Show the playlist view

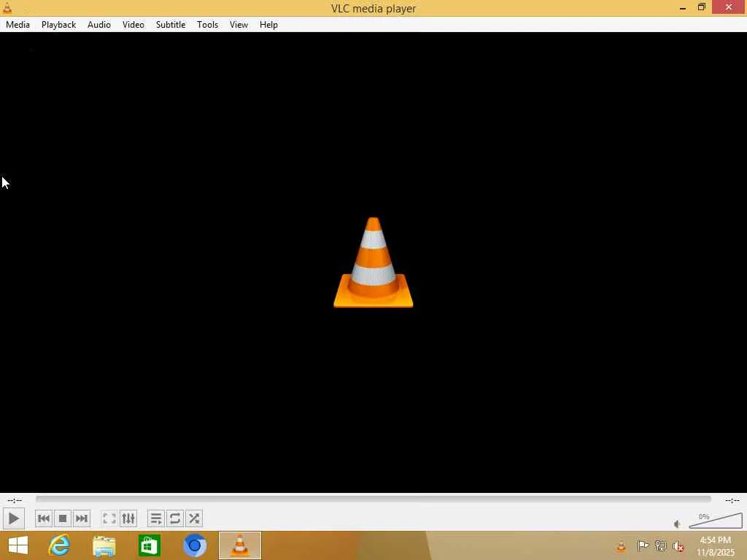[x=156, y=518]
